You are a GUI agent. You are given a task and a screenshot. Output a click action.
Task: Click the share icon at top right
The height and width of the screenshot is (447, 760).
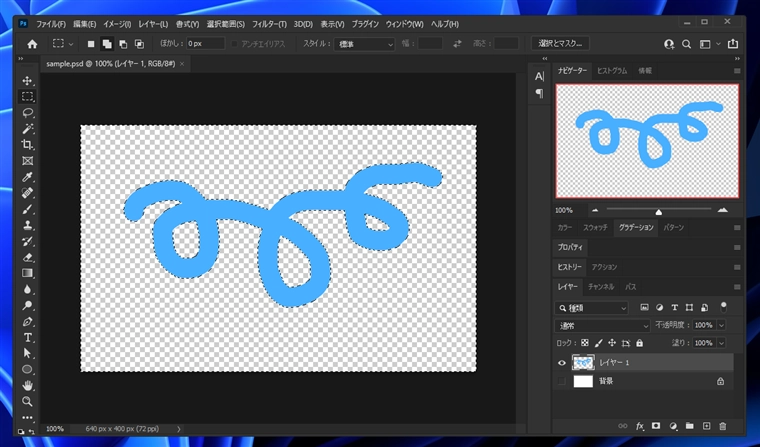pyautogui.click(x=733, y=44)
